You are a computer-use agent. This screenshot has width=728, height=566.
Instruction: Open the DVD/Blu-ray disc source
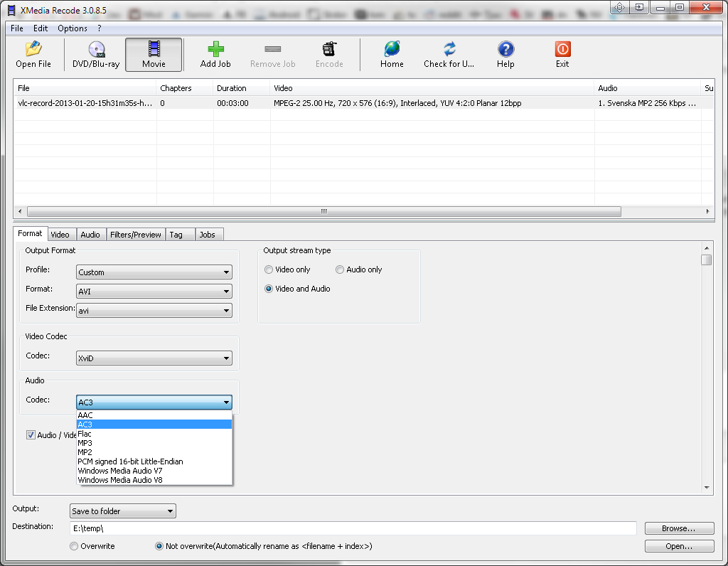pyautogui.click(x=96, y=55)
